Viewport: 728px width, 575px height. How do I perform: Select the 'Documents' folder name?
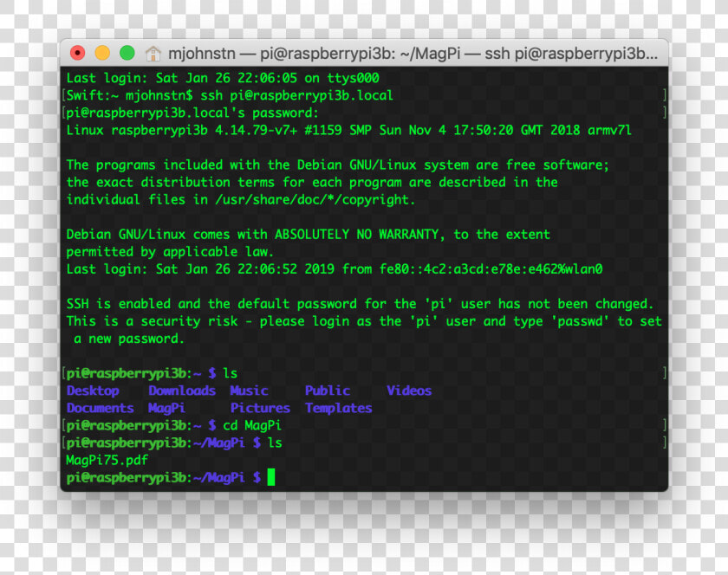point(101,408)
